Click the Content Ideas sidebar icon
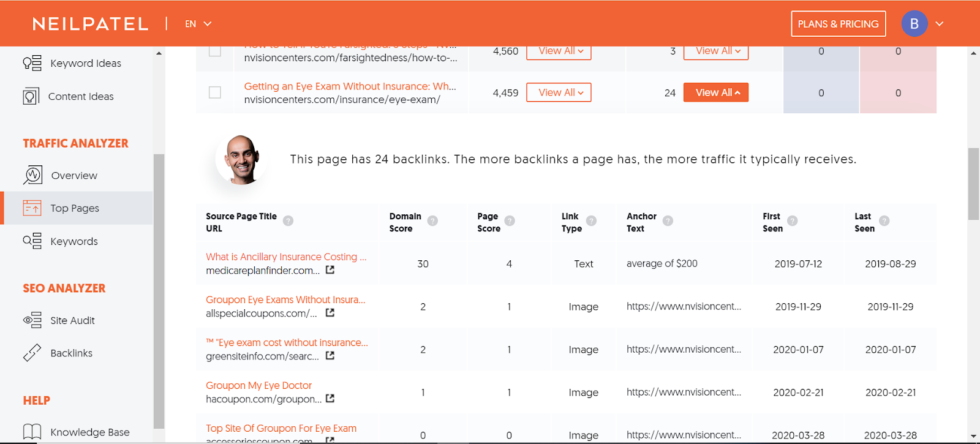This screenshot has width=980, height=444. pyautogui.click(x=31, y=96)
